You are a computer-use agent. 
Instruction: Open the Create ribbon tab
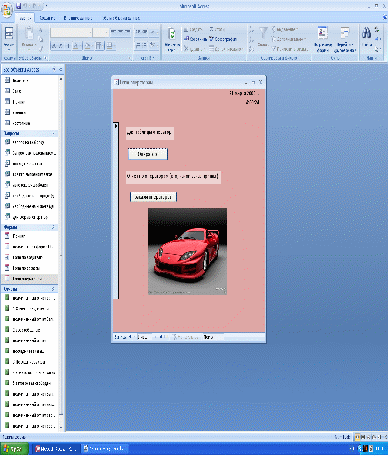pos(47,18)
